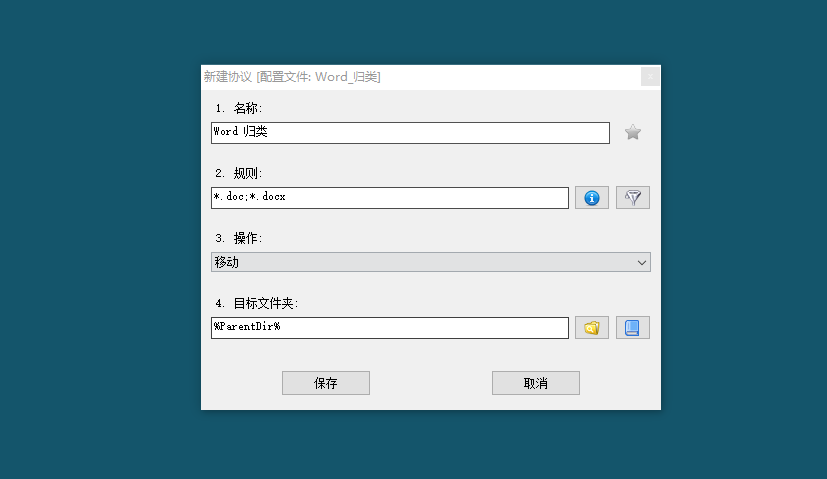Click the 取消 button
827x479 pixels.
[535, 383]
